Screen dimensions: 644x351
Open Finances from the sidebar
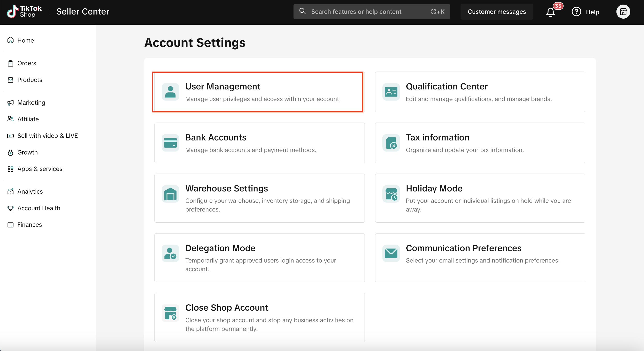click(29, 225)
